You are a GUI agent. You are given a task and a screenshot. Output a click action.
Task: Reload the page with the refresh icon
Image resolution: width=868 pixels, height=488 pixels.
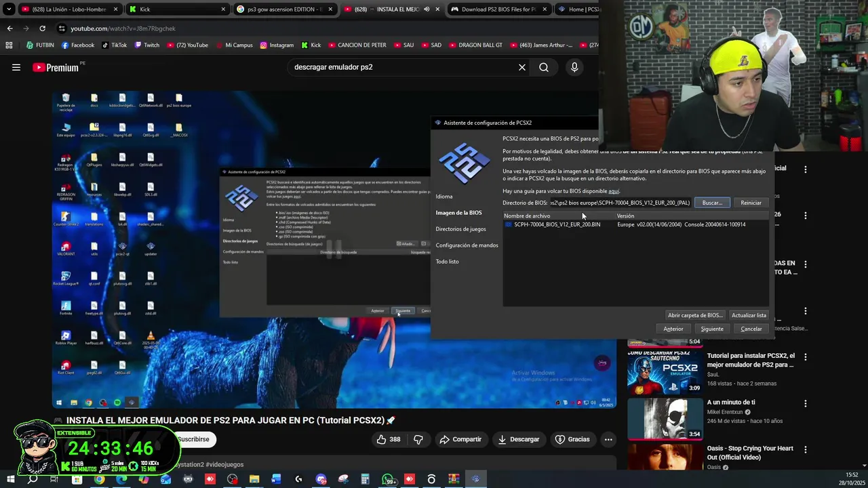point(42,28)
